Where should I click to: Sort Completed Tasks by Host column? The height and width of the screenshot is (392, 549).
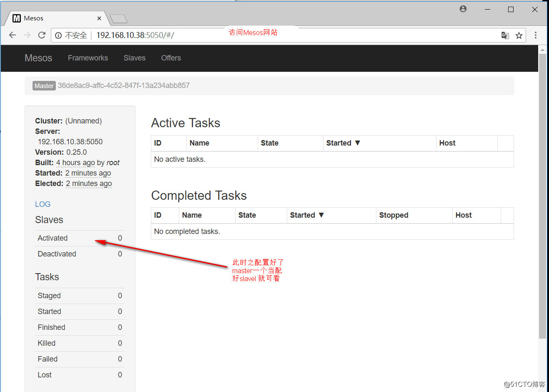(476, 215)
